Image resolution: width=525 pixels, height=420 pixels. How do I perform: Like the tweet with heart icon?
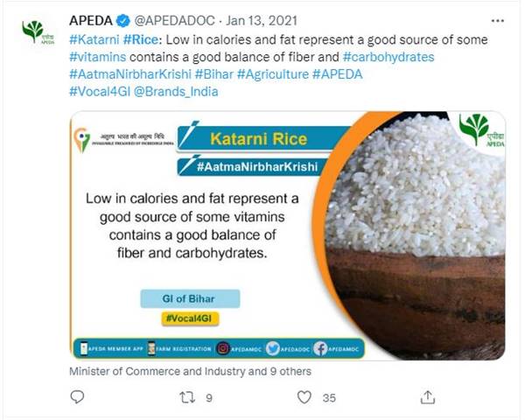[304, 397]
